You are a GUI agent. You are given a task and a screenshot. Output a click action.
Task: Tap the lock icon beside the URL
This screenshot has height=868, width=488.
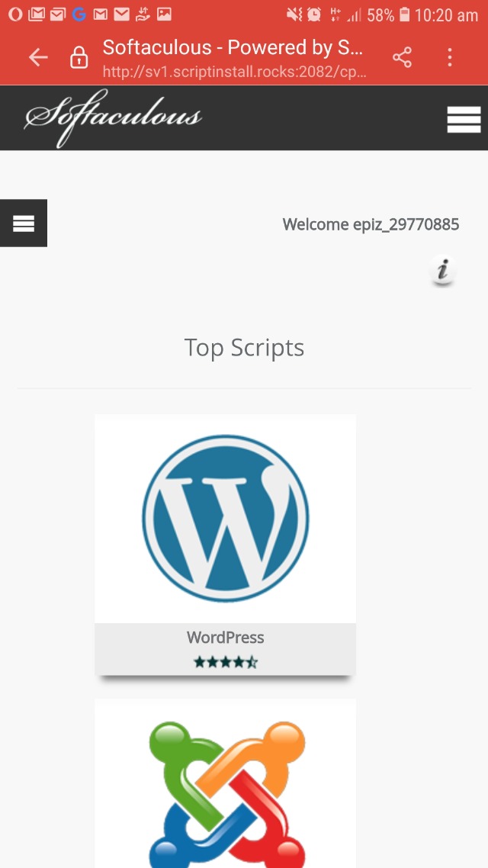79,57
